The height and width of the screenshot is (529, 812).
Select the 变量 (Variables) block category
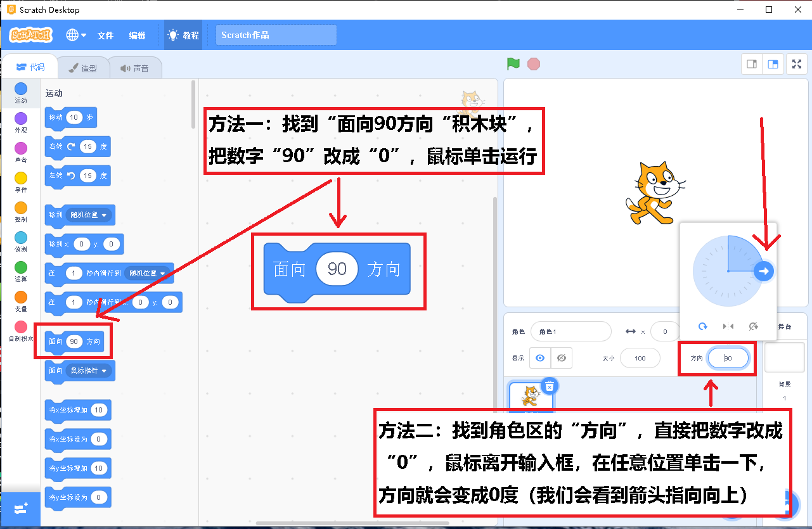click(21, 302)
